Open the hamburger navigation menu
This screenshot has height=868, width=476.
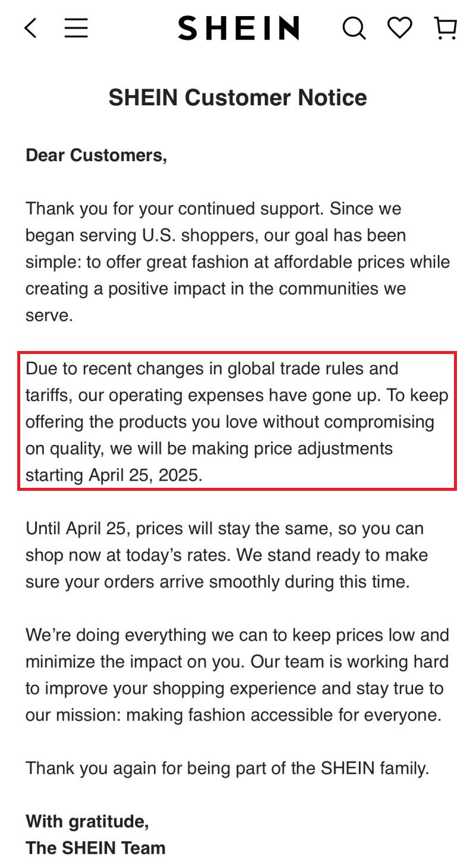point(76,28)
